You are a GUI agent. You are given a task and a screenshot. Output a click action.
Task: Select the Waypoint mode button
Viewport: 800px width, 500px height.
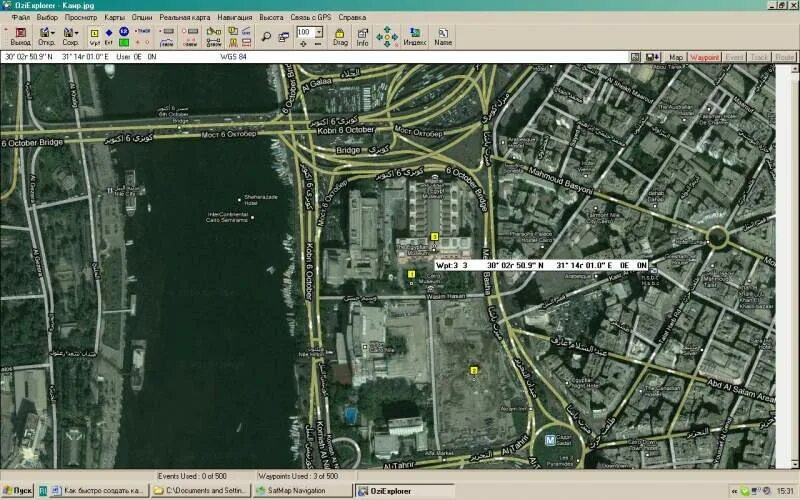pos(704,57)
